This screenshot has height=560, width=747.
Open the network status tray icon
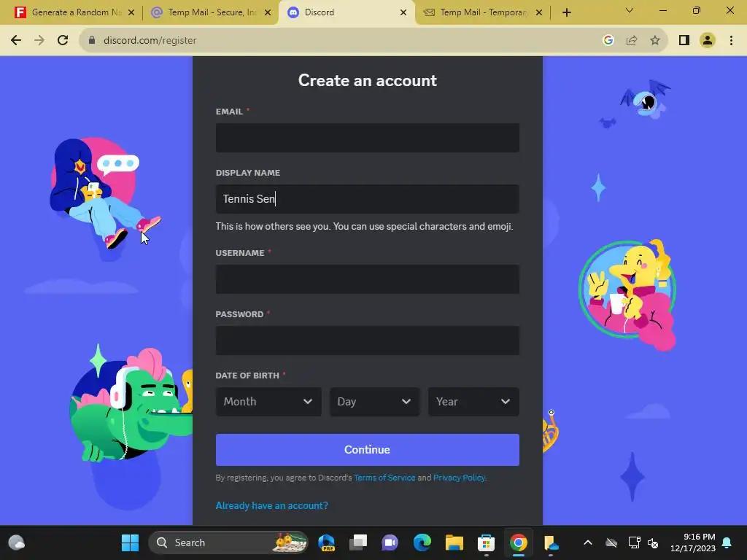634,542
